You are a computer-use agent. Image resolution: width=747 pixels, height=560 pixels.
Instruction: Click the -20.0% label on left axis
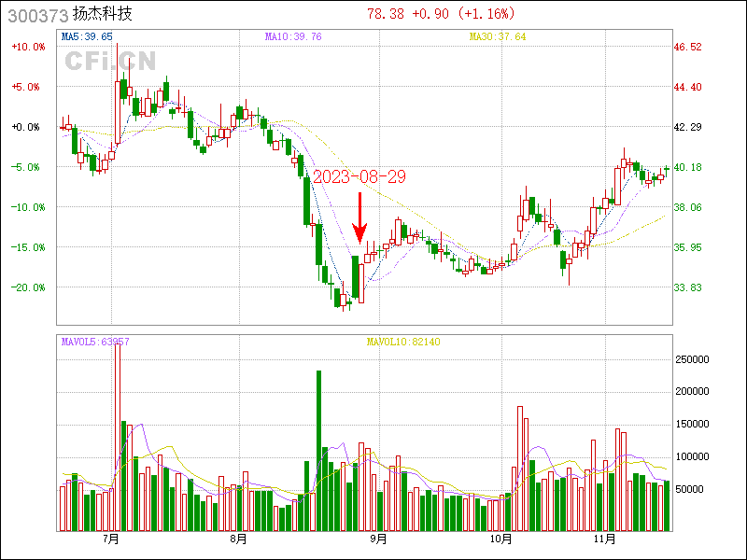click(x=27, y=287)
